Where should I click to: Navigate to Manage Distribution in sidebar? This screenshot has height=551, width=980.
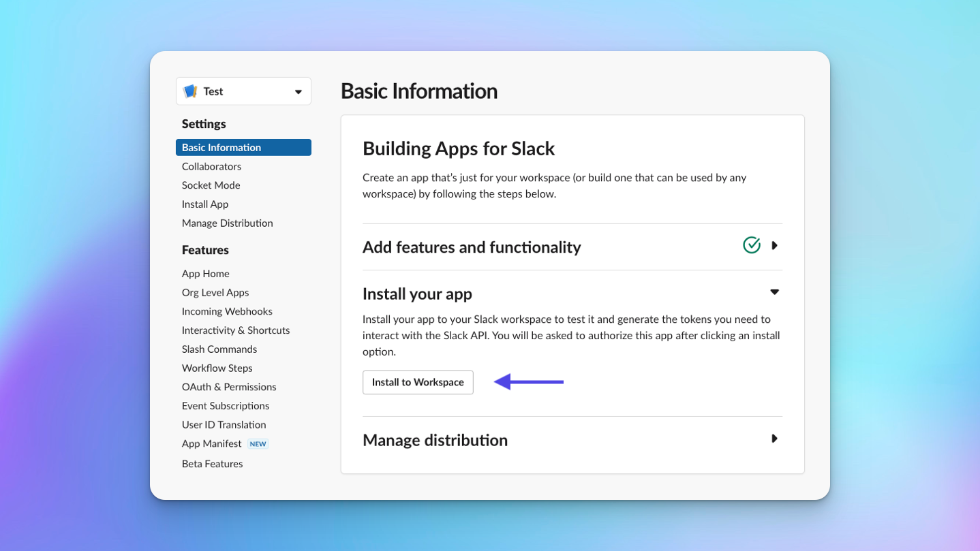tap(227, 223)
